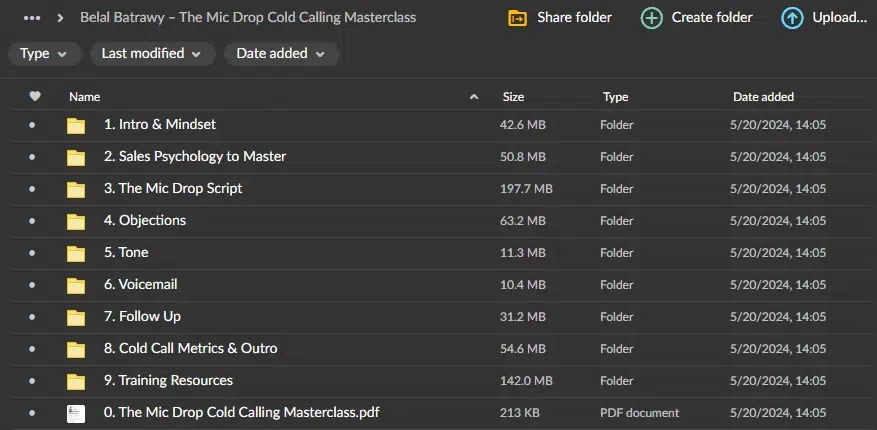Image resolution: width=877 pixels, height=430 pixels.
Task: Click the 63.2 MB size value
Action: click(522, 221)
